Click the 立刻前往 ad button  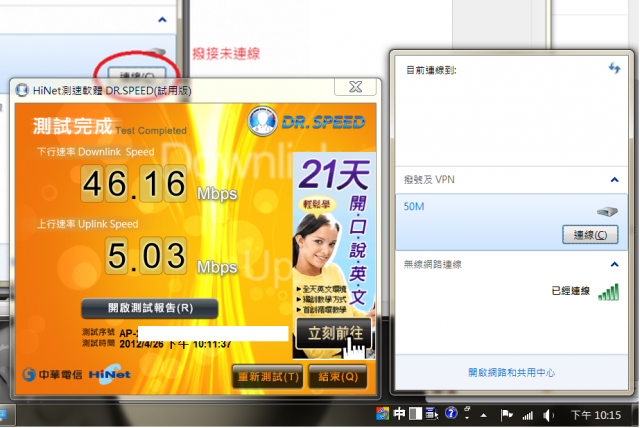[335, 333]
